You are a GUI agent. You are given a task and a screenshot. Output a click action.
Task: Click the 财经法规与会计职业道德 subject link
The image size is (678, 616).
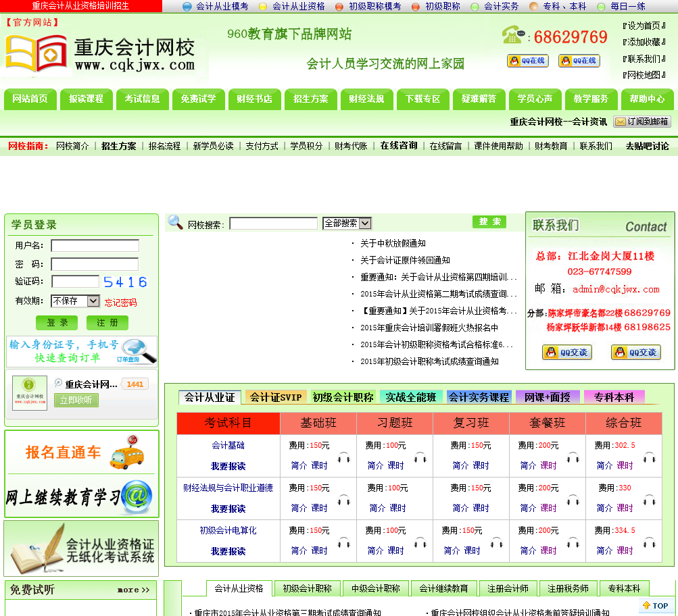click(x=228, y=488)
